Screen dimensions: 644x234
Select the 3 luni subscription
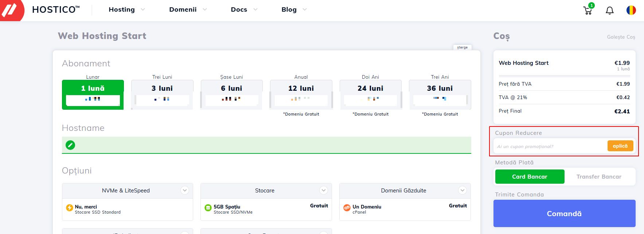click(162, 94)
